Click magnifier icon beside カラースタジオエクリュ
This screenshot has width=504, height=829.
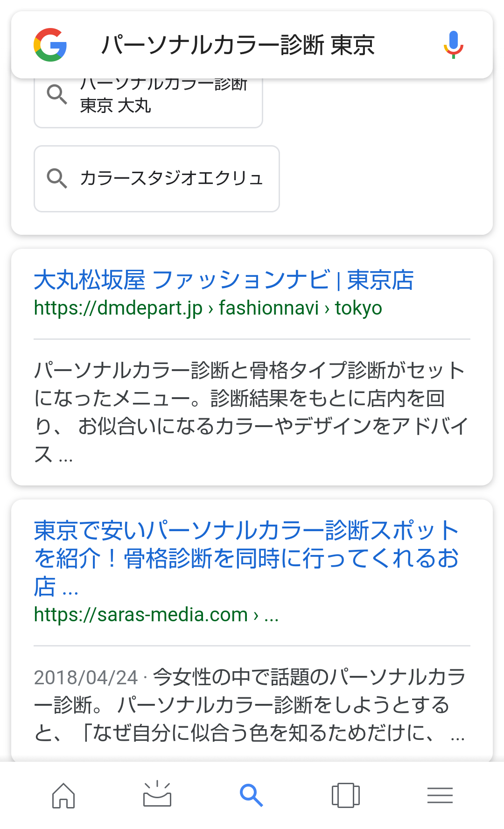coord(57,178)
